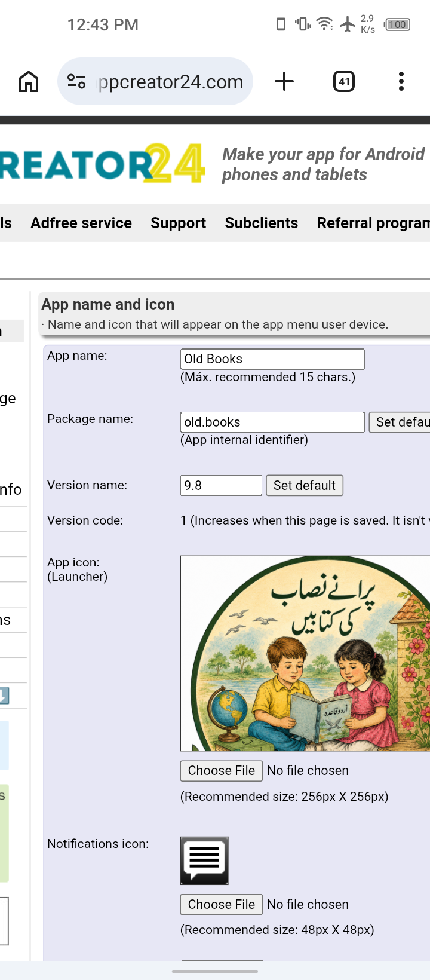
Task: Edit the Package name field old.books
Action: [272, 422]
